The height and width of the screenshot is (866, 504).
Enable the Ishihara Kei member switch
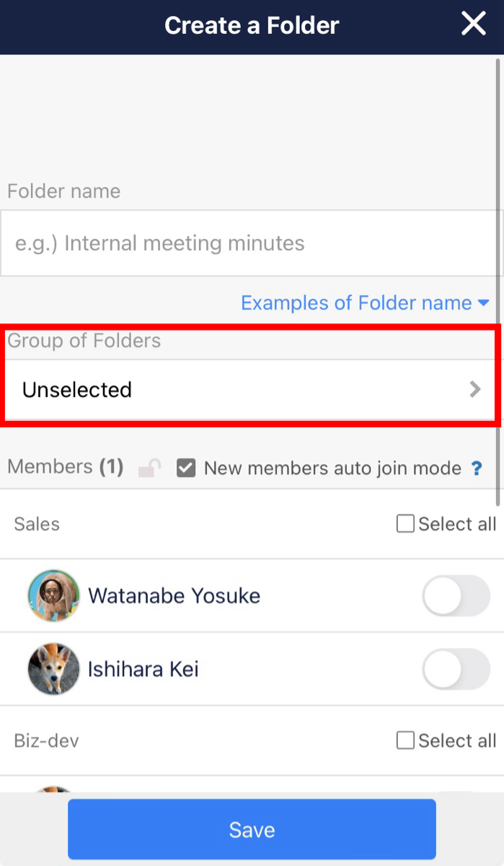[456, 669]
